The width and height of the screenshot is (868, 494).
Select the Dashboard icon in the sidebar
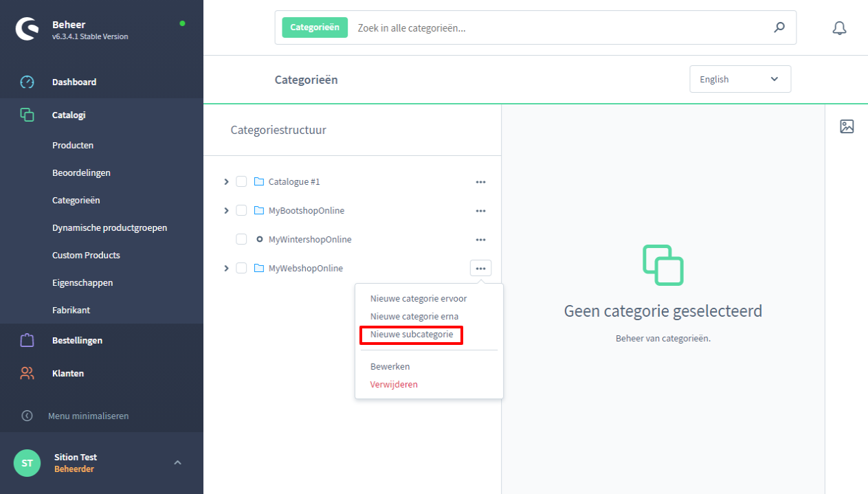(27, 82)
